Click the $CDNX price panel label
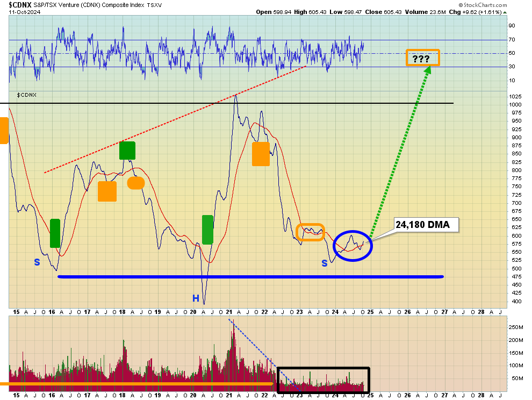532x400 pixels. coord(26,95)
